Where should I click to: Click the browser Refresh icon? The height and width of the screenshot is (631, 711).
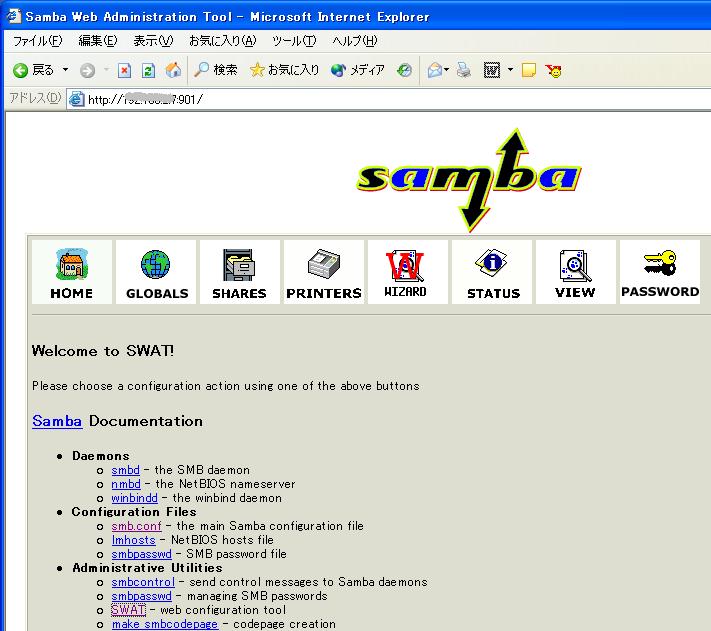pos(148,70)
